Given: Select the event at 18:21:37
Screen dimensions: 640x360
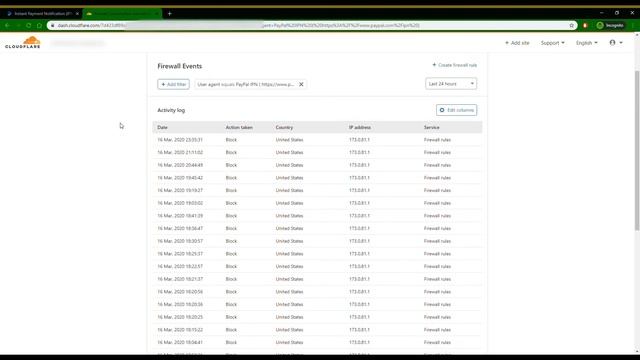Looking at the screenshot, I should coord(317,279).
